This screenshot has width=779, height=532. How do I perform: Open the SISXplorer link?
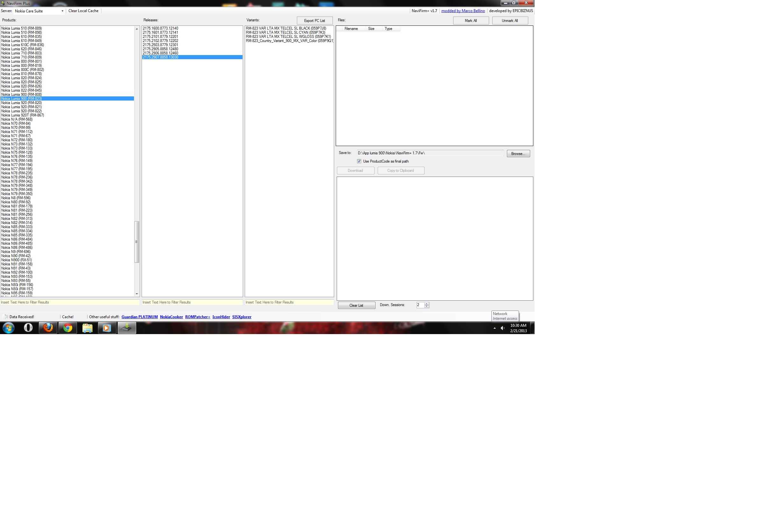[x=242, y=317]
